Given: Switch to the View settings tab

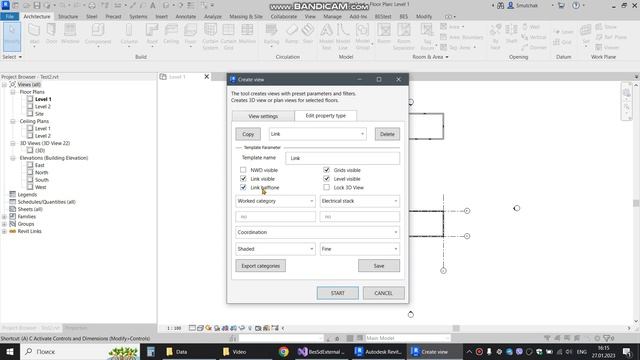Looking at the screenshot, I should (x=263, y=116).
